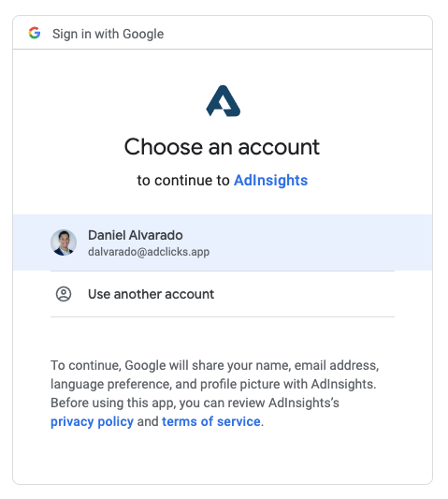Click the dalvarado@adclicks.app email address

click(x=149, y=252)
